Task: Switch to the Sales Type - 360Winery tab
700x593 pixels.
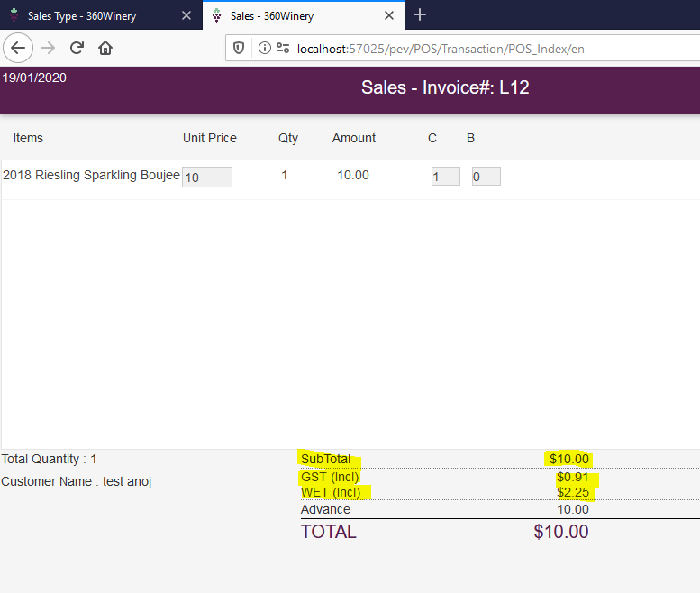Action: click(101, 15)
